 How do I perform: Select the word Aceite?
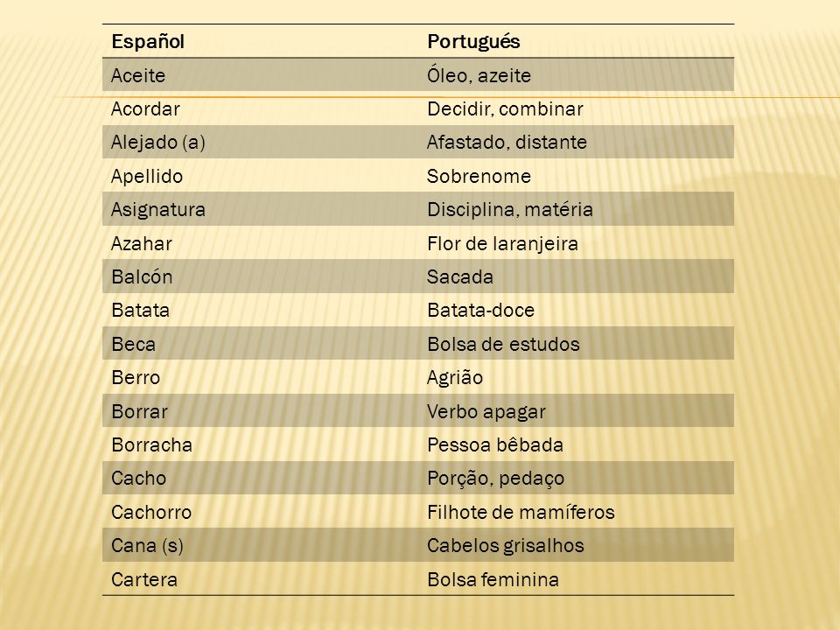click(x=138, y=75)
